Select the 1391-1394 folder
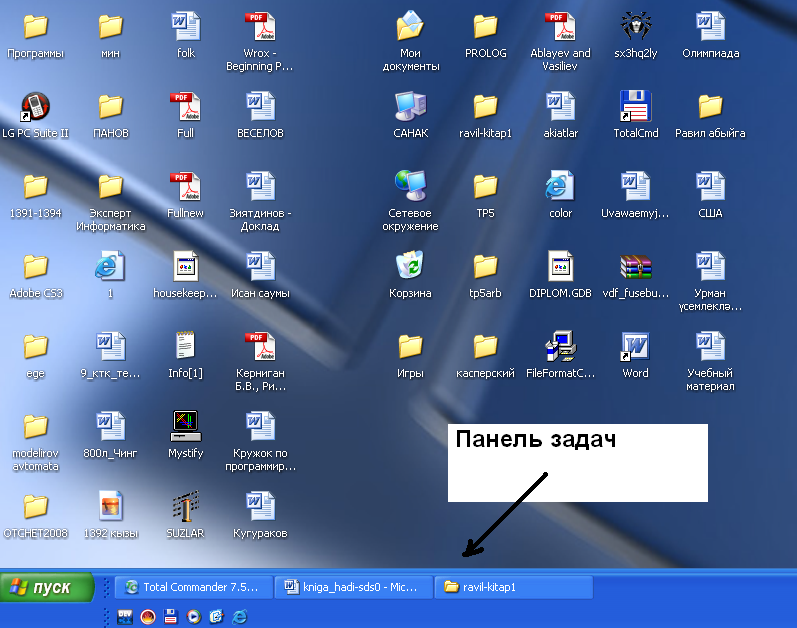This screenshot has width=797, height=628. coord(36,186)
